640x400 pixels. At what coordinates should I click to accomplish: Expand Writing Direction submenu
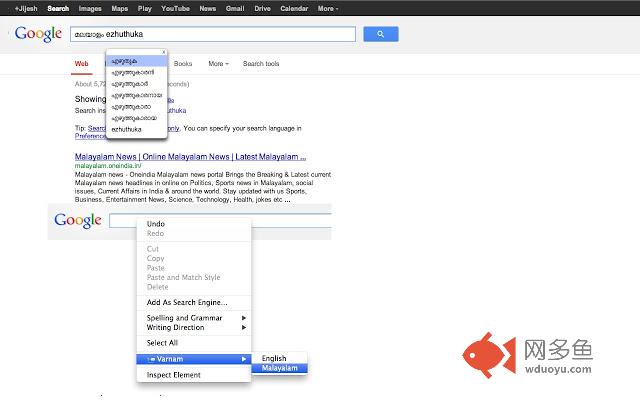[x=193, y=327]
